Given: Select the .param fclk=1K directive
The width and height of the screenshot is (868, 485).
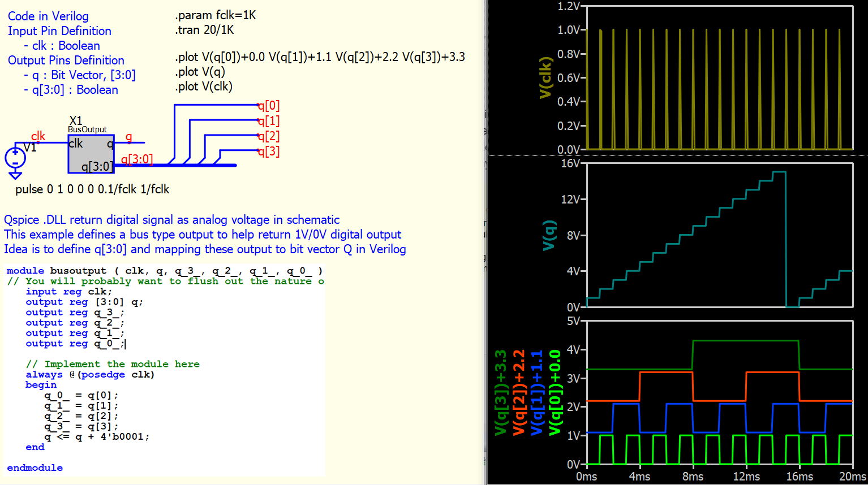Looking at the screenshot, I should (x=216, y=15).
